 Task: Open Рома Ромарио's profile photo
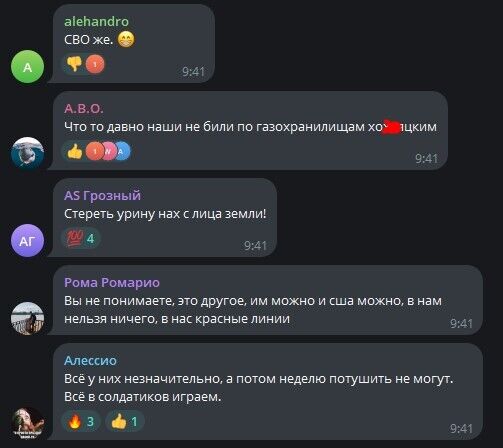pos(28,318)
